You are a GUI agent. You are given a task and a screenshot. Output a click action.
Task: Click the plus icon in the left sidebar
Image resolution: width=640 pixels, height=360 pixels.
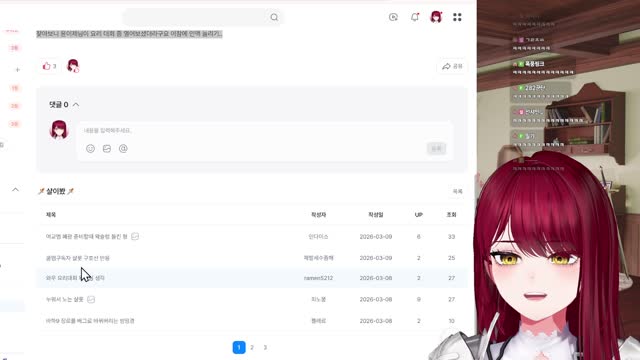(x=17, y=70)
